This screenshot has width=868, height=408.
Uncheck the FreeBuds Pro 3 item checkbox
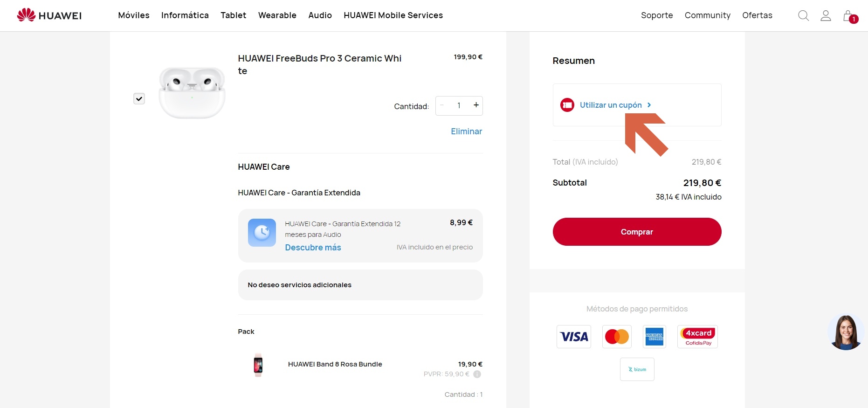pos(139,98)
